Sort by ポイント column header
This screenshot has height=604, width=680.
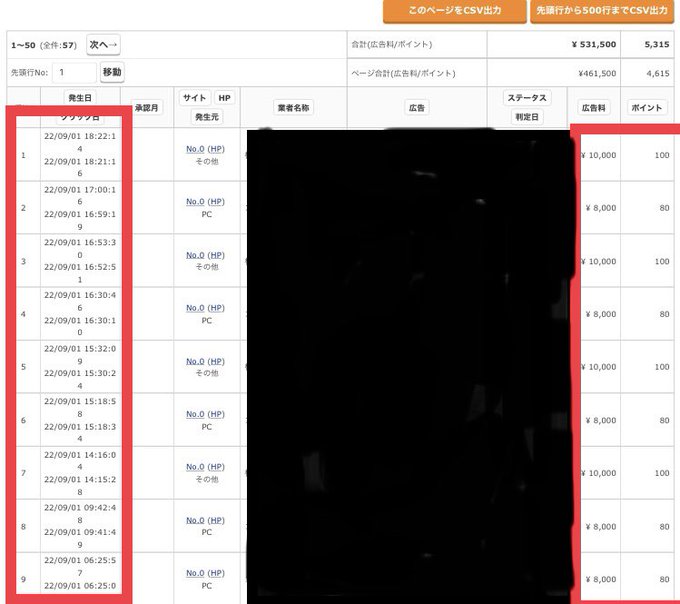tap(647, 108)
